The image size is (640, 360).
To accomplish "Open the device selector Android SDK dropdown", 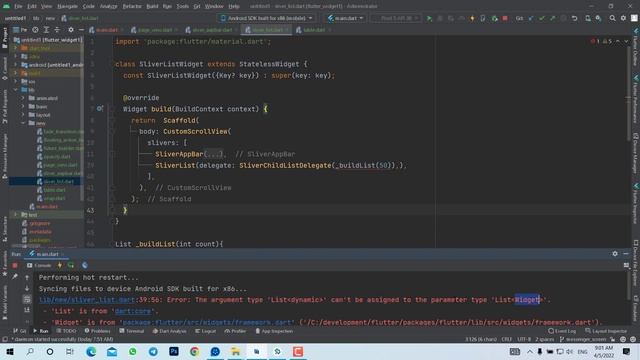I will [x=267, y=18].
